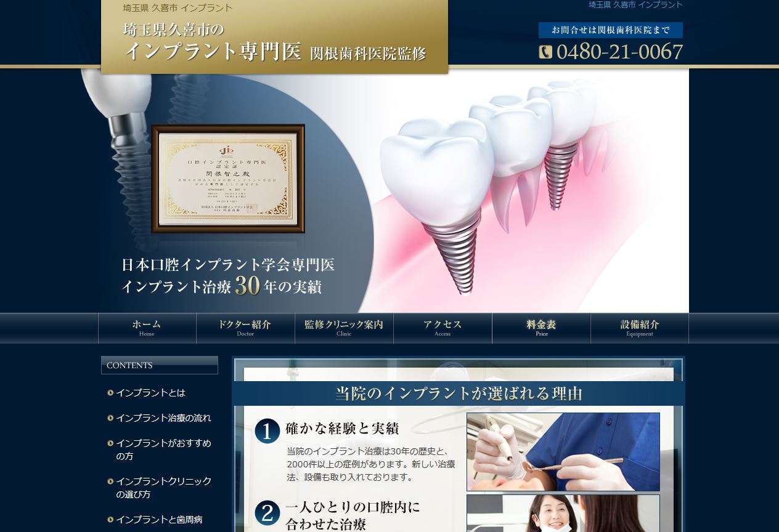779x532 pixels.
Task: Open the 監修クリニック案内 navigation tab
Action: coord(343,328)
